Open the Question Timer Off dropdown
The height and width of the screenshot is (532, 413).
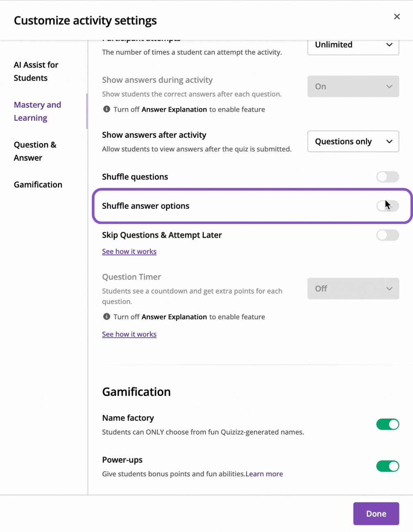[x=353, y=289]
